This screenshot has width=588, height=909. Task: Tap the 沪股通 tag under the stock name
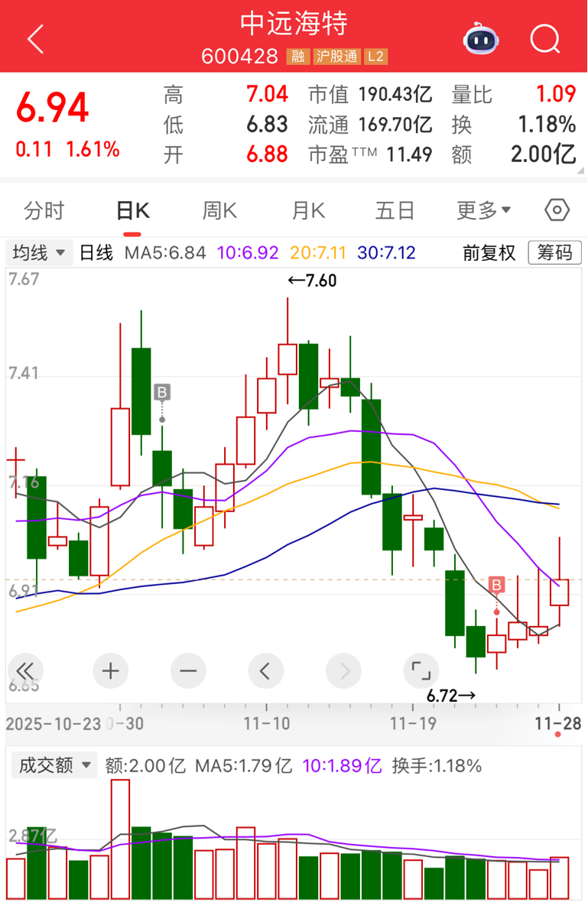(336, 57)
